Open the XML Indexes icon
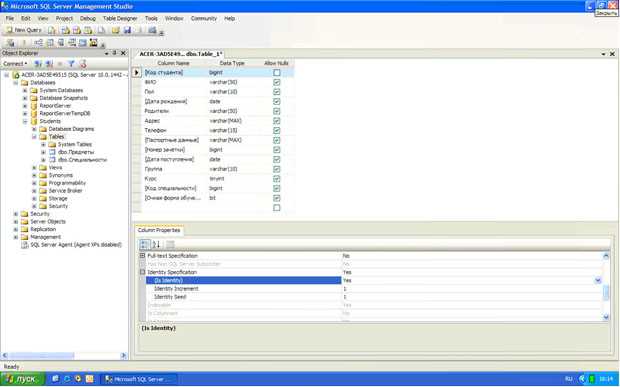The width and height of the screenshot is (620, 387). coord(72,42)
